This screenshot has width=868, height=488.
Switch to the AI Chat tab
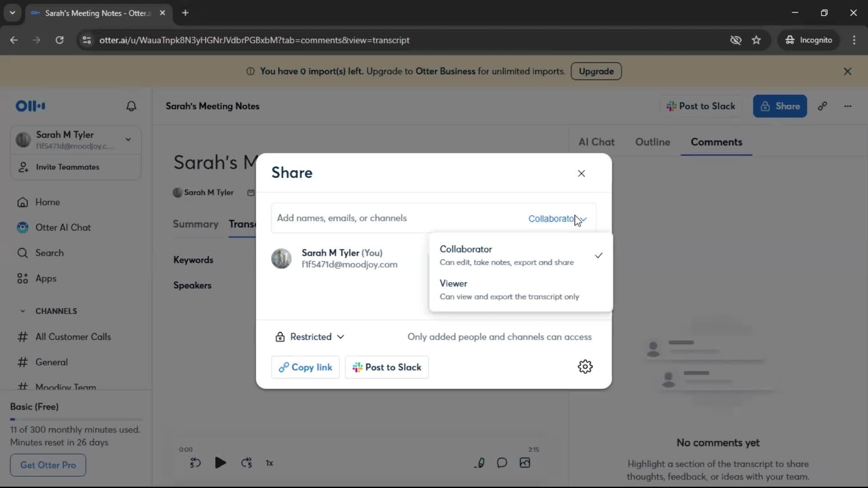coord(596,142)
